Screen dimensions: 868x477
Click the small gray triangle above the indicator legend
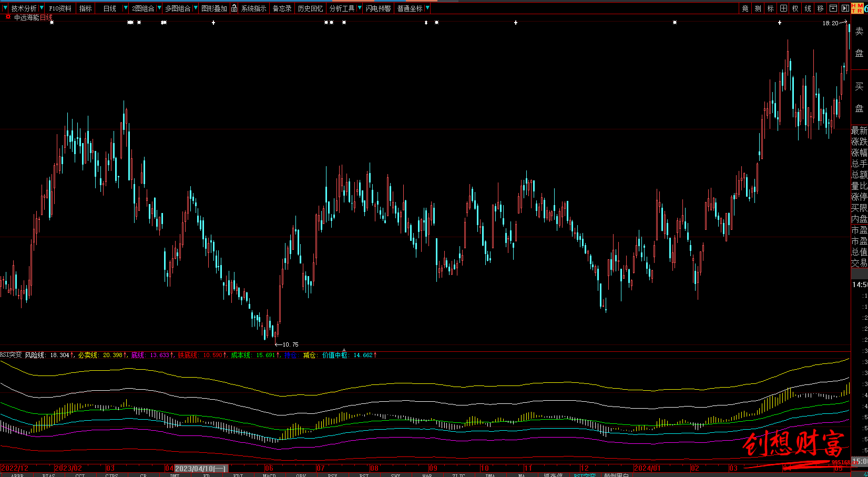click(x=344, y=350)
